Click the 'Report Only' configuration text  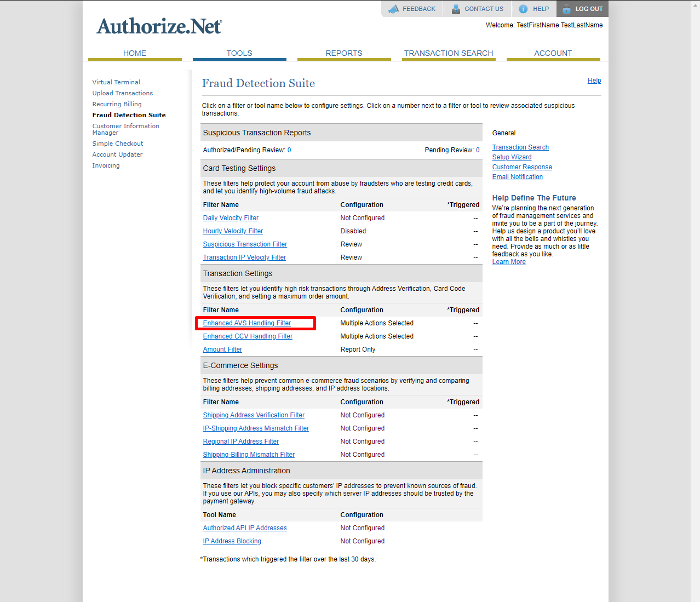click(x=358, y=349)
